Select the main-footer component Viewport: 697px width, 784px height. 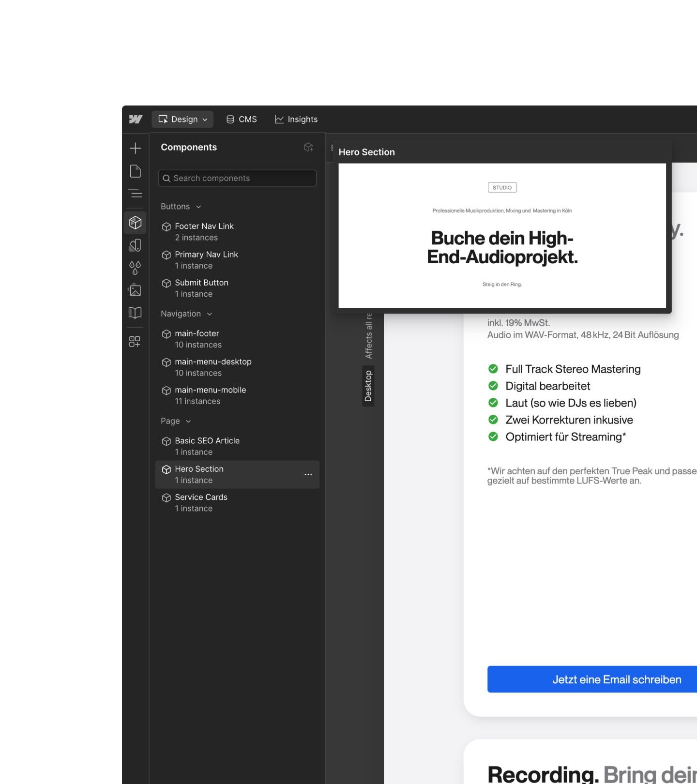[x=237, y=339]
